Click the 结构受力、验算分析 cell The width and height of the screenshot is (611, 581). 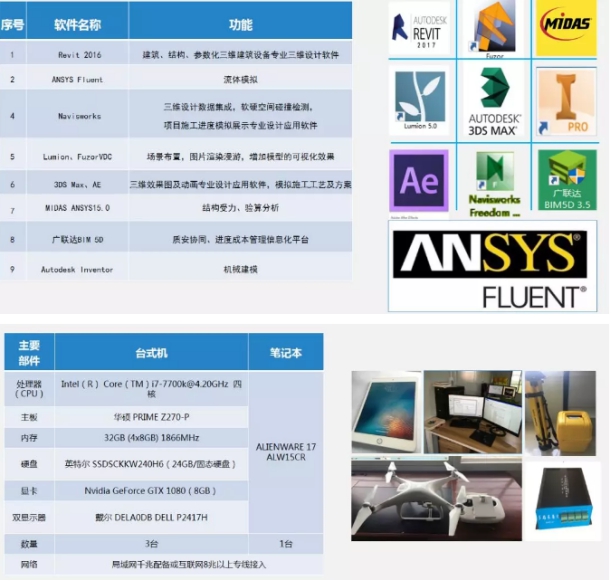pyautogui.click(x=240, y=208)
